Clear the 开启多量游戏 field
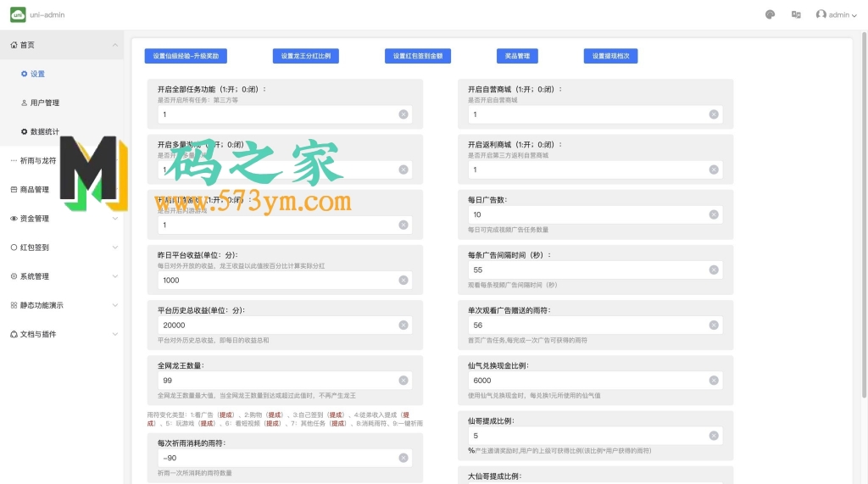This screenshot has width=868, height=484. 403,170
